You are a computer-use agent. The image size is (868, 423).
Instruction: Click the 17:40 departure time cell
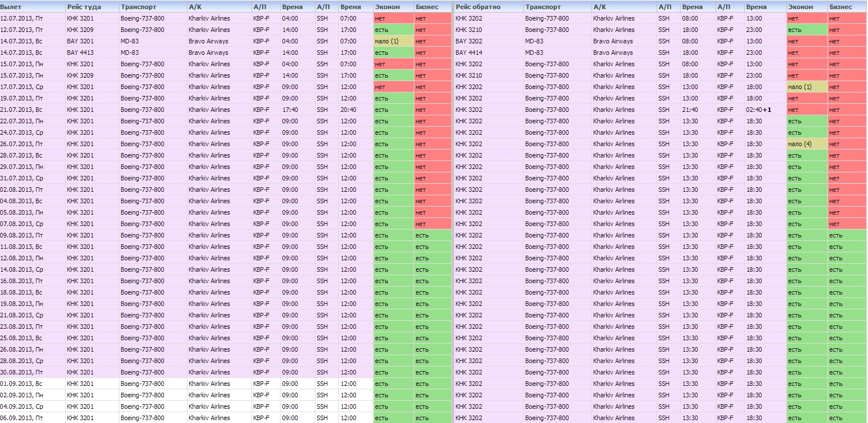pos(290,110)
